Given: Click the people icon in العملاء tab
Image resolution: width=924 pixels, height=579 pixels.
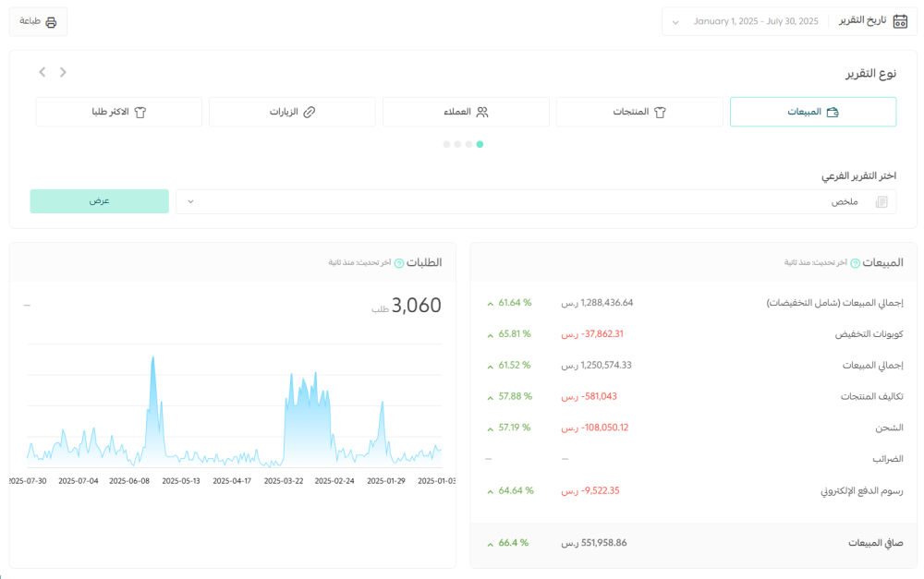Looking at the screenshot, I should pyautogui.click(x=482, y=112).
